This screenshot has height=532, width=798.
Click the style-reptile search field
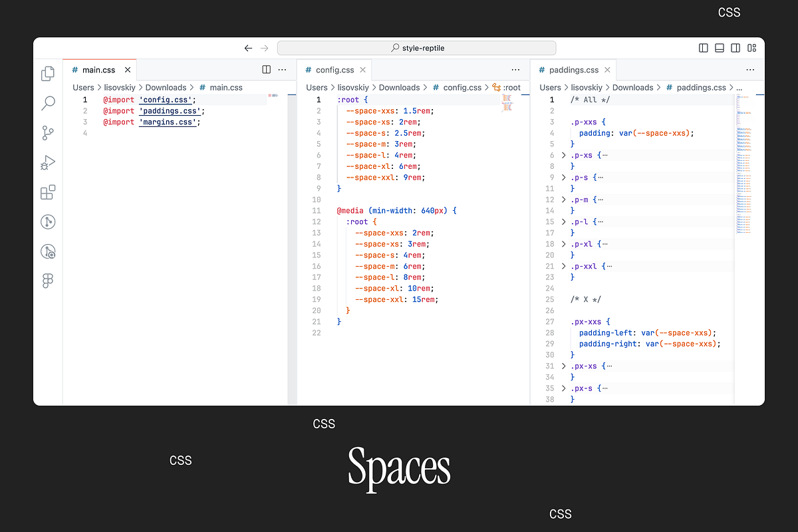pyautogui.click(x=416, y=48)
